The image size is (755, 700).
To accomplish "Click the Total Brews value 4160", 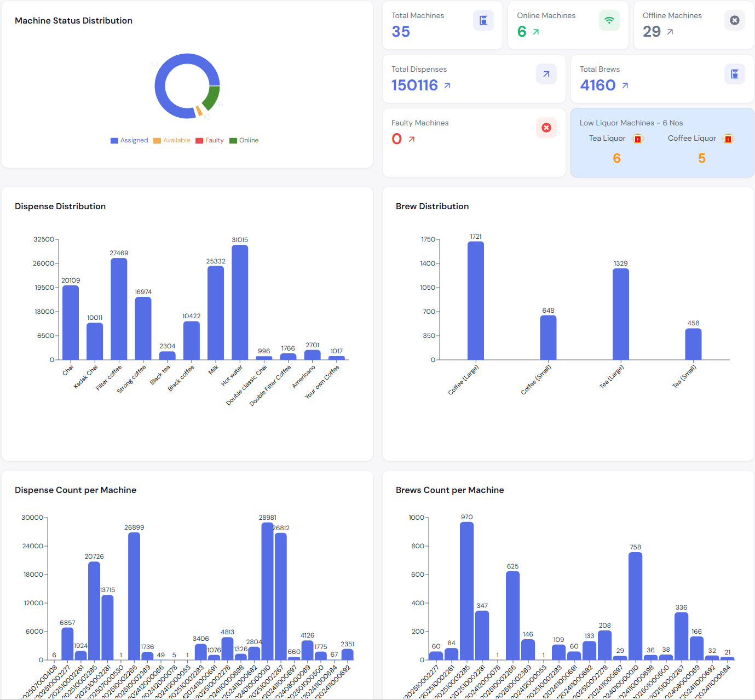I will (598, 85).
